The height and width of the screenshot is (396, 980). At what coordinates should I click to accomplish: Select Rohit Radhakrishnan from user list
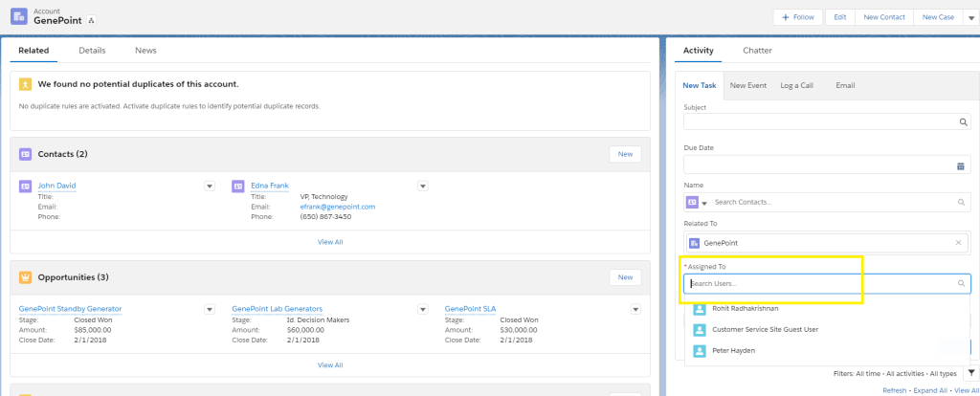coord(828,309)
